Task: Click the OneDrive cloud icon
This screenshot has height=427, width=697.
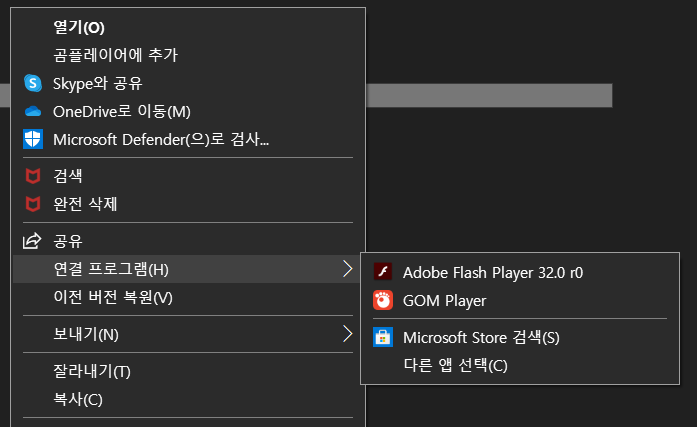Action: point(33,112)
